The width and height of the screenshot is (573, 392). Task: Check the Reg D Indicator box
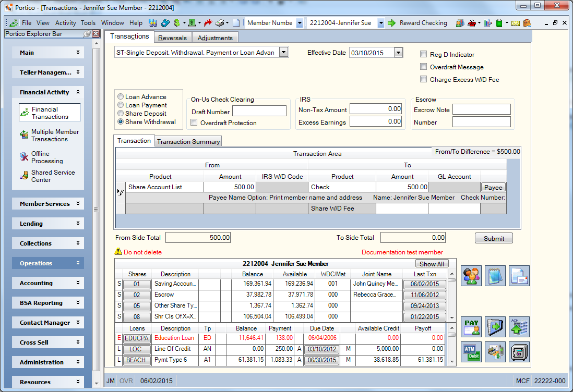point(424,54)
